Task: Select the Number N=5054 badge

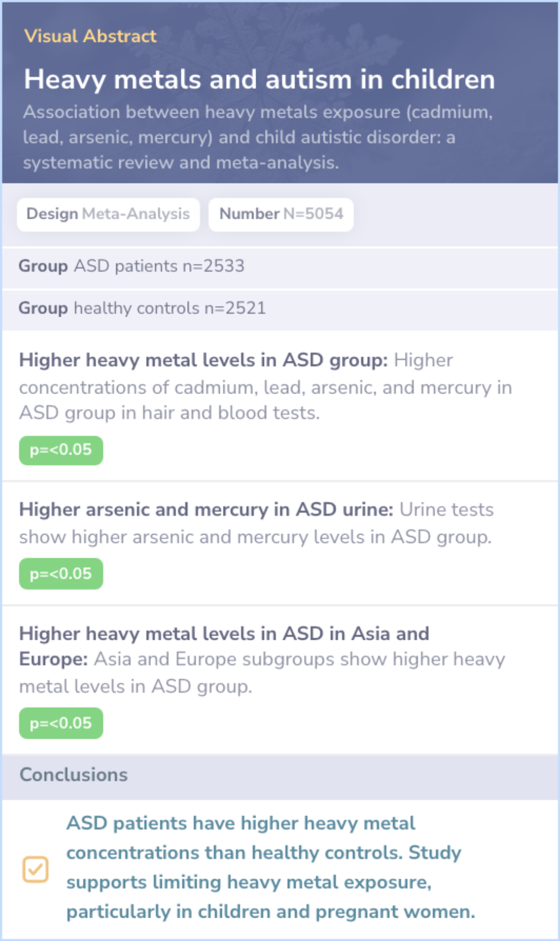Action: click(281, 214)
